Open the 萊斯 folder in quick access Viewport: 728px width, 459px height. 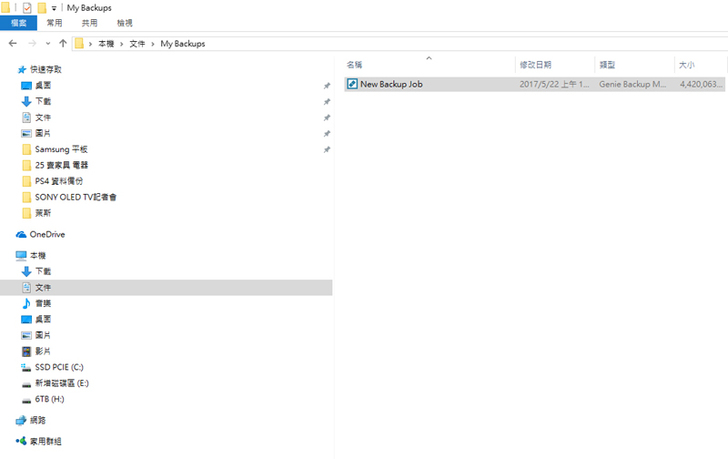[43, 213]
